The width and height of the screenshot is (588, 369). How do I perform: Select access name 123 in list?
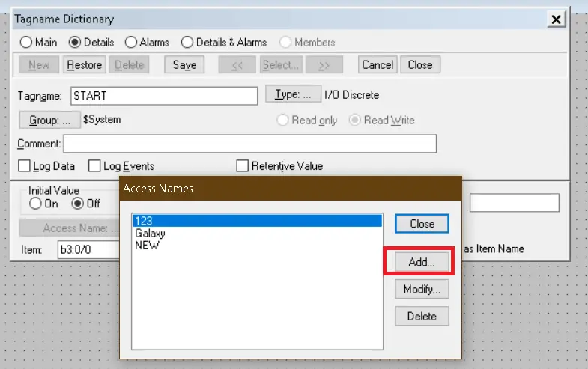[257, 221]
